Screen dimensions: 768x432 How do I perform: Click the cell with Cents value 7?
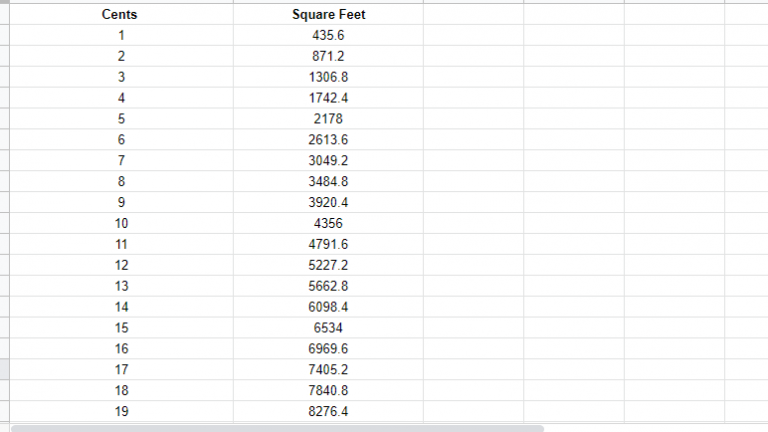point(121,161)
